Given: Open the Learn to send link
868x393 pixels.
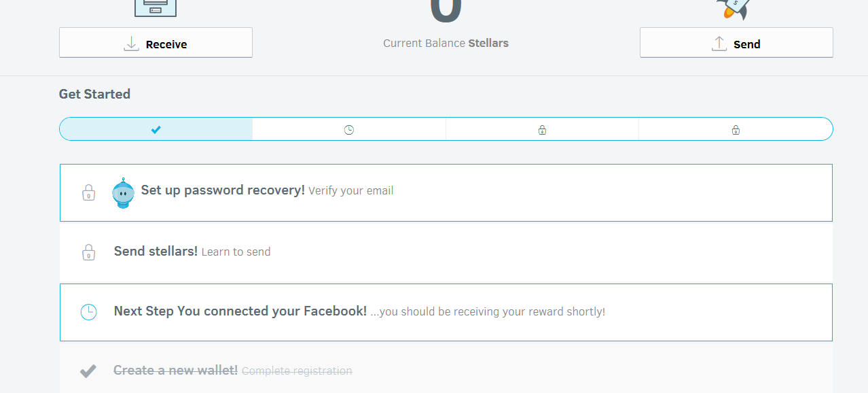Looking at the screenshot, I should (236, 252).
